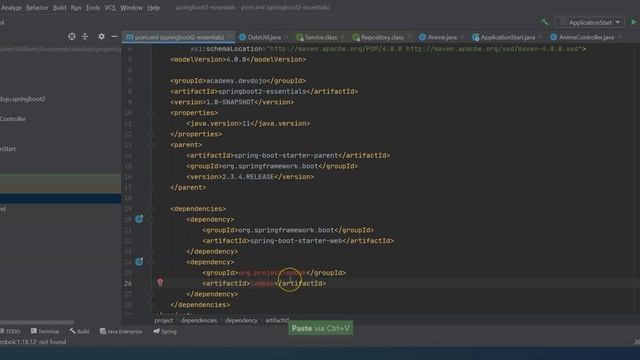Screen dimensions: 640x360
Task: Open the Build menu in menu bar
Action: coord(60,7)
